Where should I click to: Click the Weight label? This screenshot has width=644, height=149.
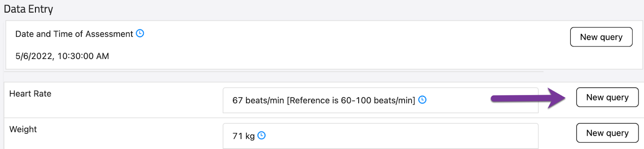pyautogui.click(x=23, y=129)
